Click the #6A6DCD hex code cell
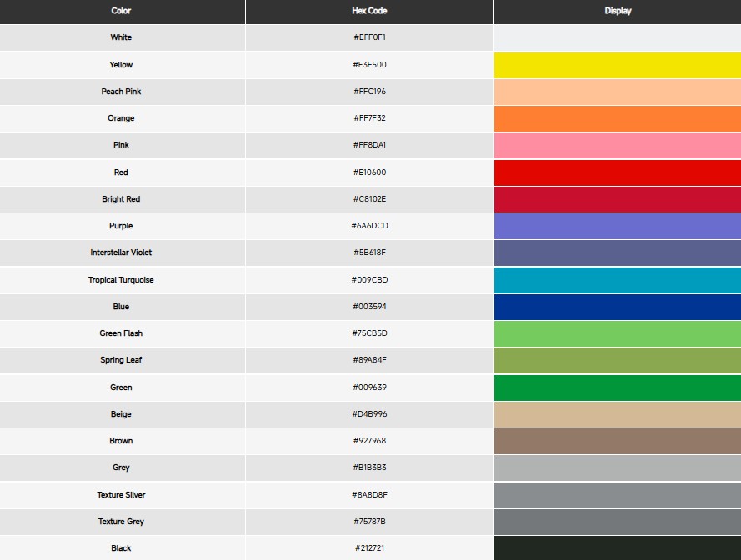741x560 pixels. point(369,226)
